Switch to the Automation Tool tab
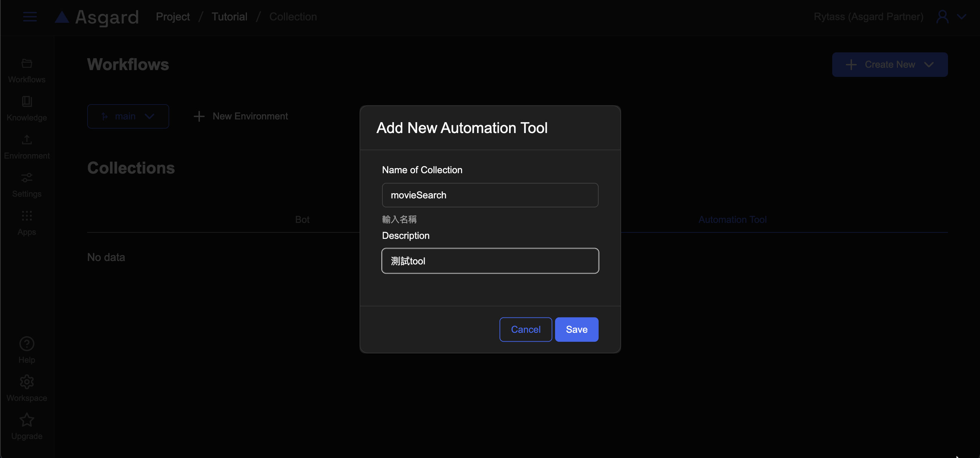 [732, 220]
